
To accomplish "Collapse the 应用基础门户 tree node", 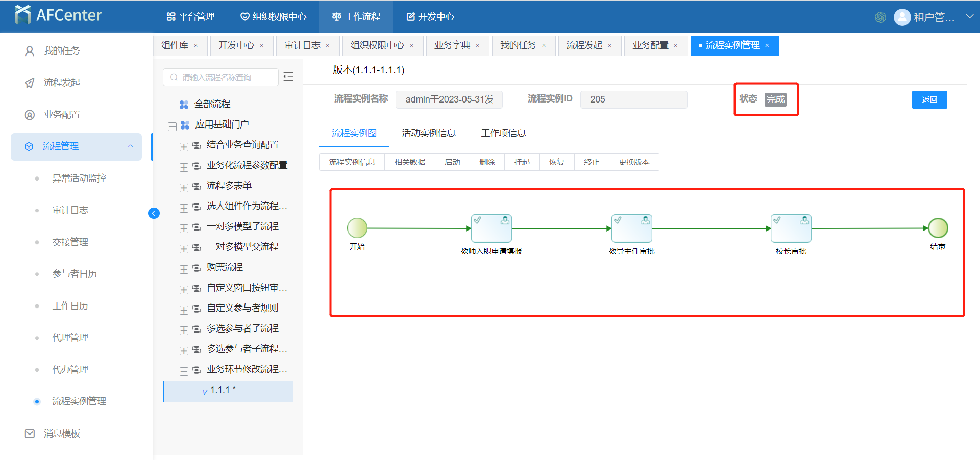I will click(x=172, y=126).
